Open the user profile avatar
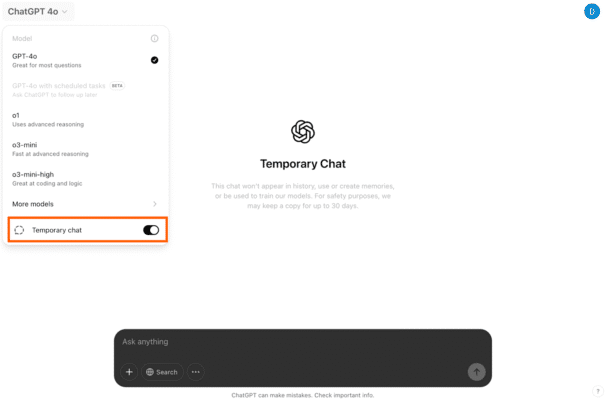Image resolution: width=605 pixels, height=400 pixels. 591,11
